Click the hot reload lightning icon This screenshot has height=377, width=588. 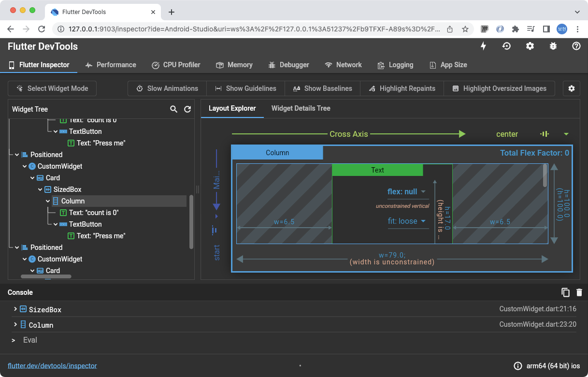[x=483, y=46]
